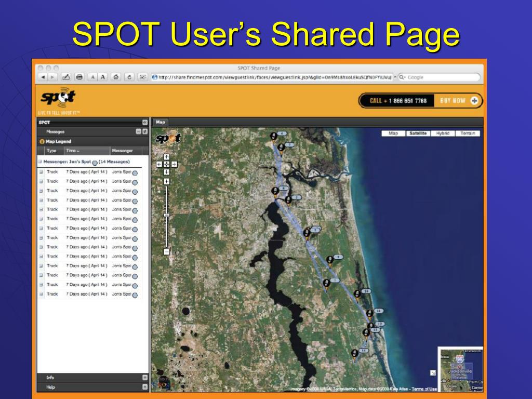This screenshot has width=532, height=399.
Task: Click the Map Legend info icon
Action: [x=42, y=141]
